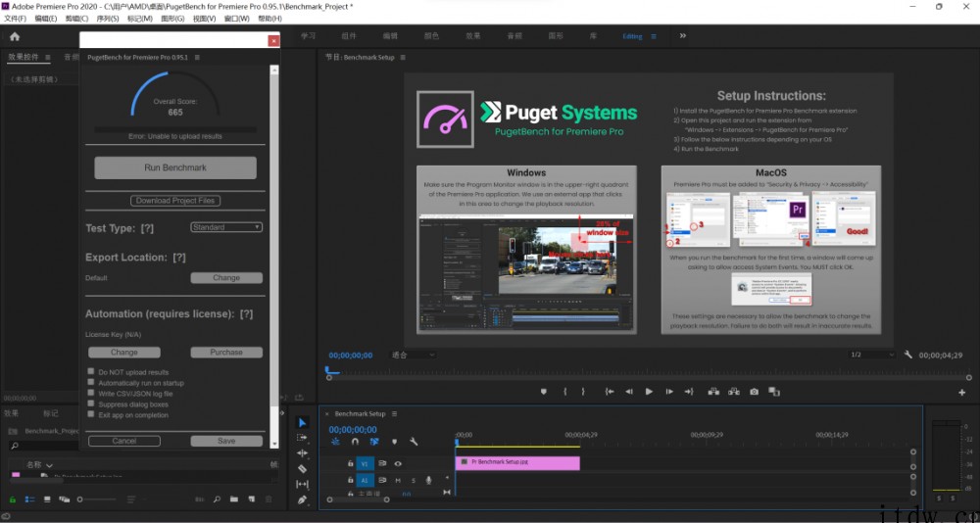Viewport: 980px width, 523px height.
Task: Switch project panel to freeform view
Action: tap(64, 499)
